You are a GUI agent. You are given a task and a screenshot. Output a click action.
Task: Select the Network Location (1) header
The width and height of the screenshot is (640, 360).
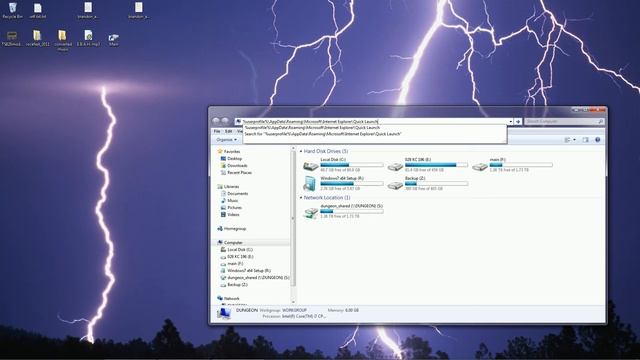click(327, 198)
